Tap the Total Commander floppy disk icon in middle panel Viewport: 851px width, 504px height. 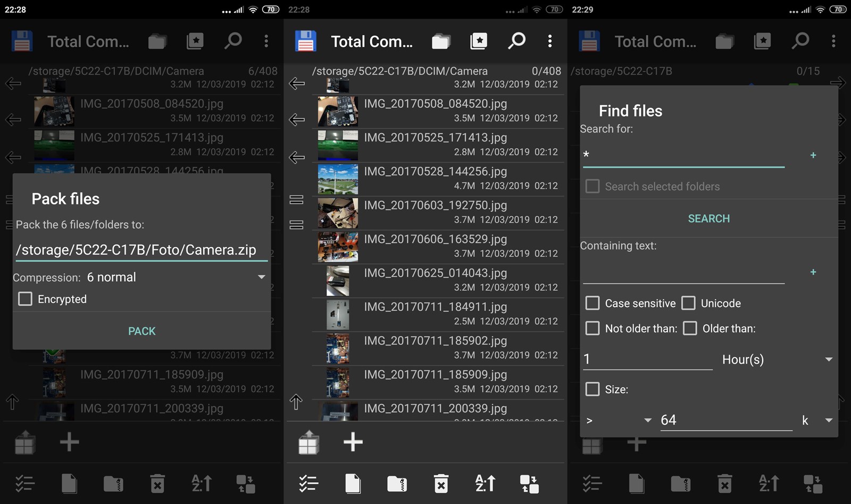[x=305, y=41]
